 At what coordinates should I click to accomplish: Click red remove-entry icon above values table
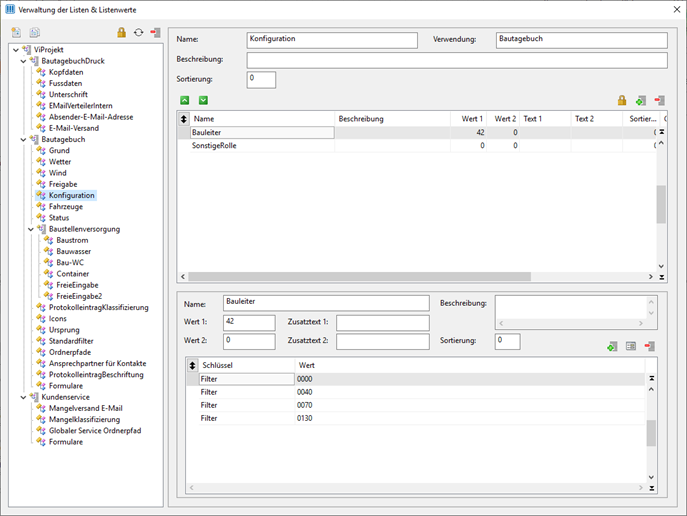tap(659, 100)
